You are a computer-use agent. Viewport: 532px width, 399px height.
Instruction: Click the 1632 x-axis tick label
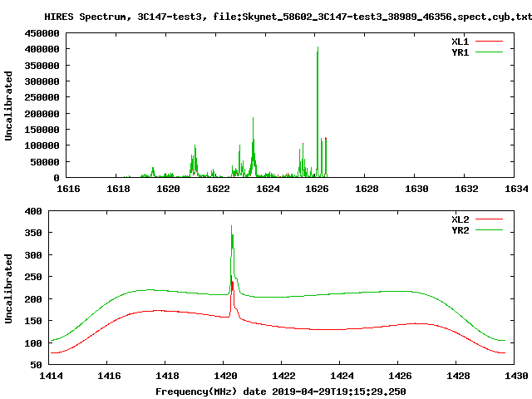pyautogui.click(x=466, y=189)
